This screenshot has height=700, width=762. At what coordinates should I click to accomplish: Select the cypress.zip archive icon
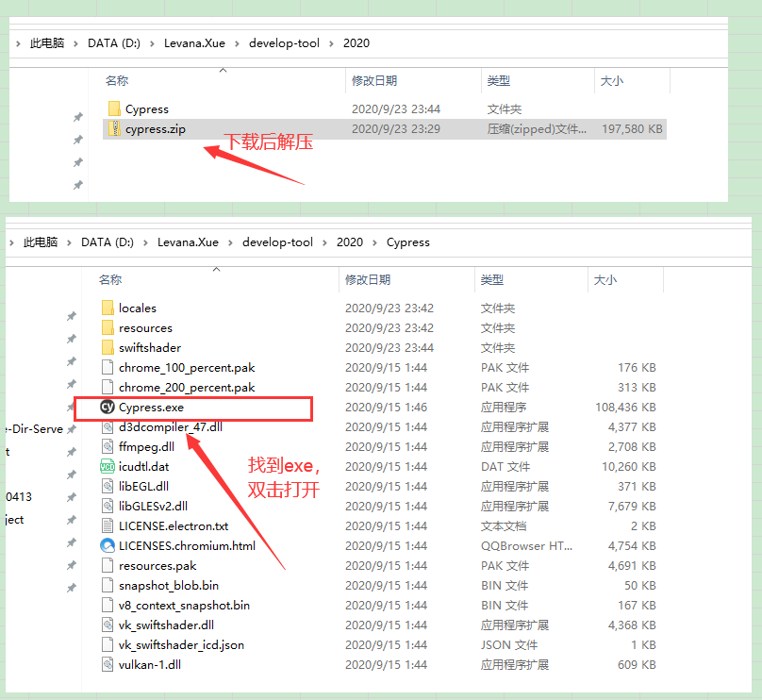[114, 129]
